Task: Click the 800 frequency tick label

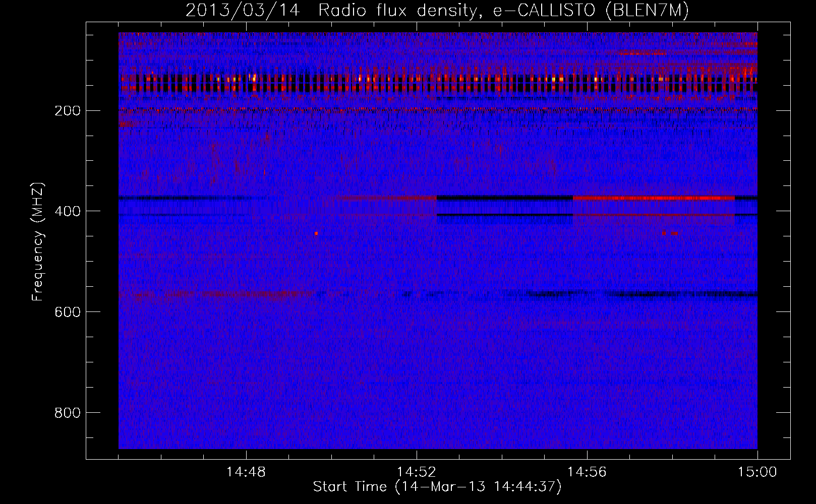Action: point(68,413)
